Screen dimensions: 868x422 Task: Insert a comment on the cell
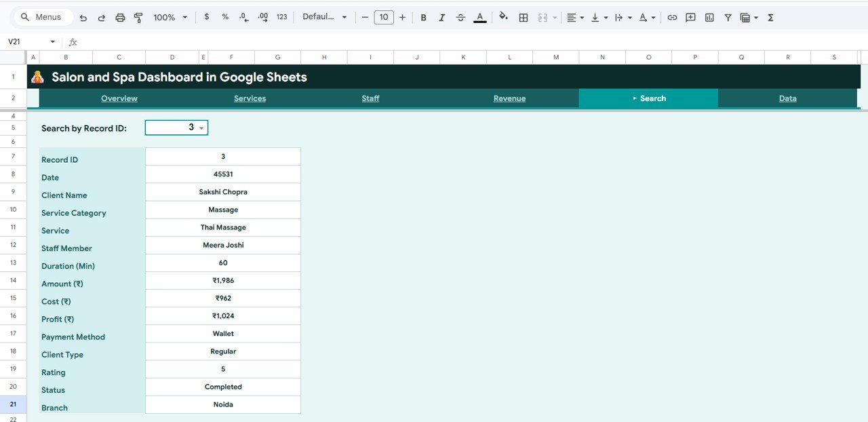tap(690, 17)
